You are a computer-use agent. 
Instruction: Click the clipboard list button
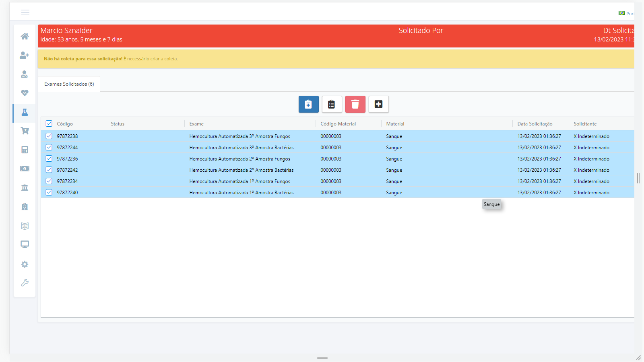point(332,104)
